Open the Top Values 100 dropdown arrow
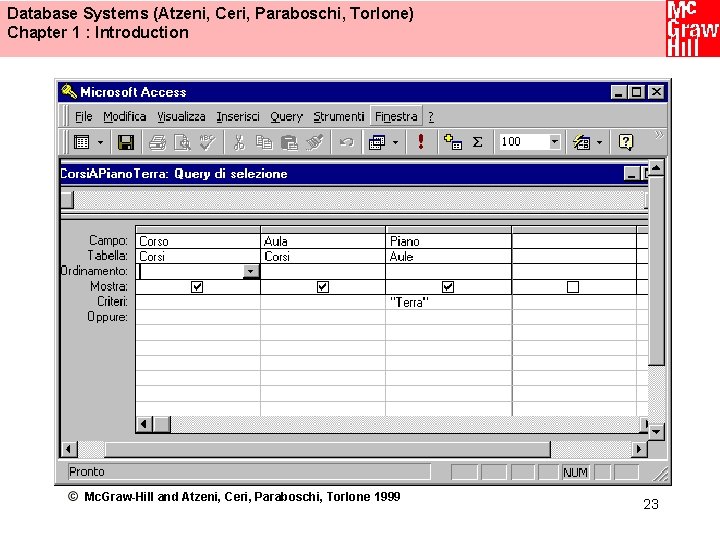 point(555,142)
